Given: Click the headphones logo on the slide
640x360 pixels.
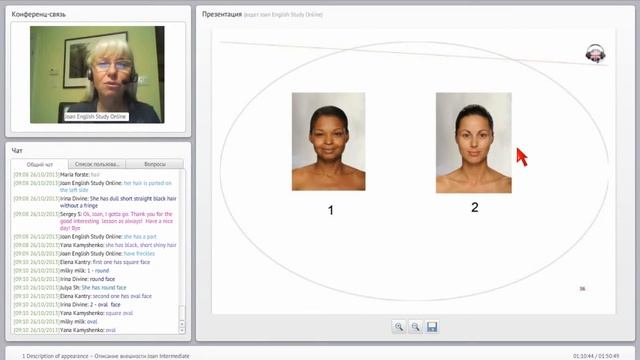Looking at the screenshot, I should tap(596, 53).
